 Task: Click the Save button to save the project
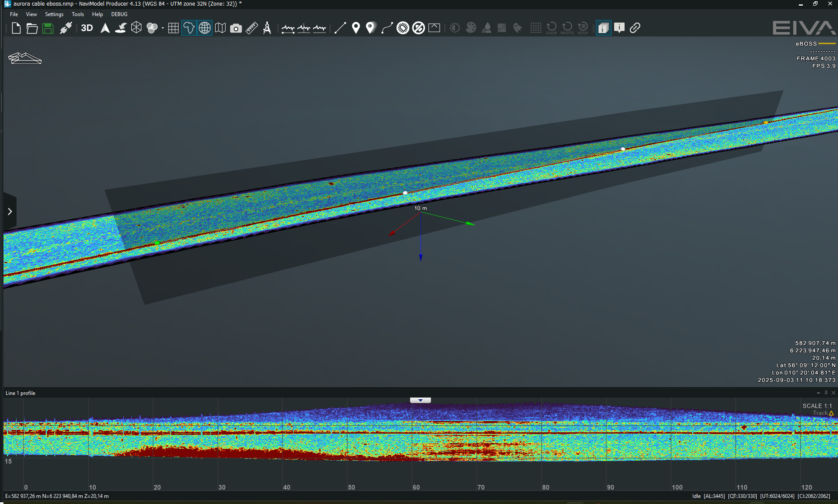47,28
